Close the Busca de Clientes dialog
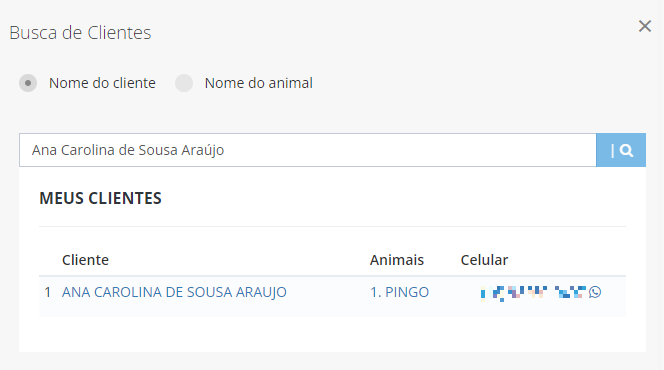This screenshot has height=370, width=664. coord(645,26)
